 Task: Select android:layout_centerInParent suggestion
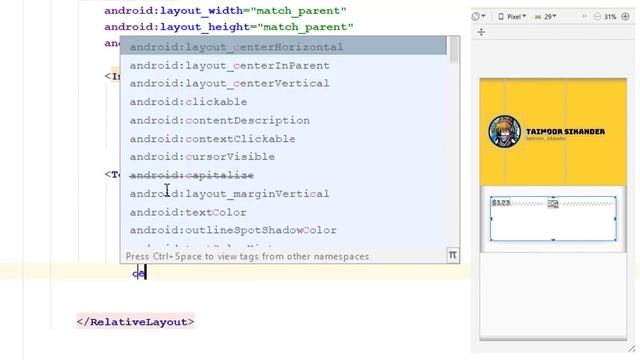click(283, 65)
